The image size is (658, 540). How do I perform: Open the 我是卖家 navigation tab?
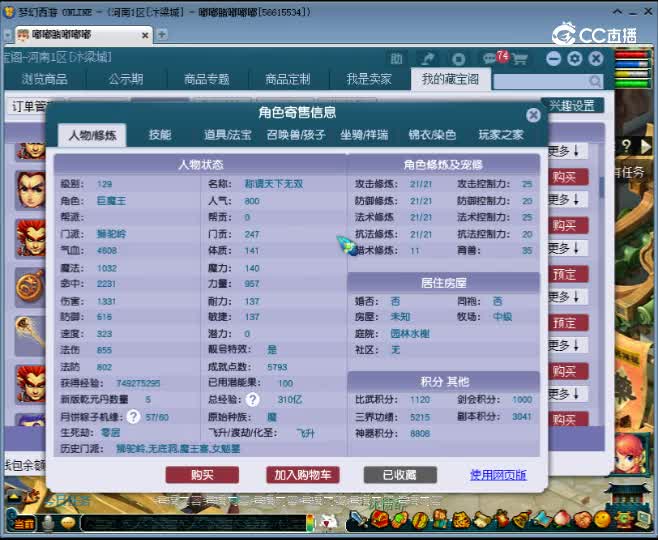click(369, 79)
